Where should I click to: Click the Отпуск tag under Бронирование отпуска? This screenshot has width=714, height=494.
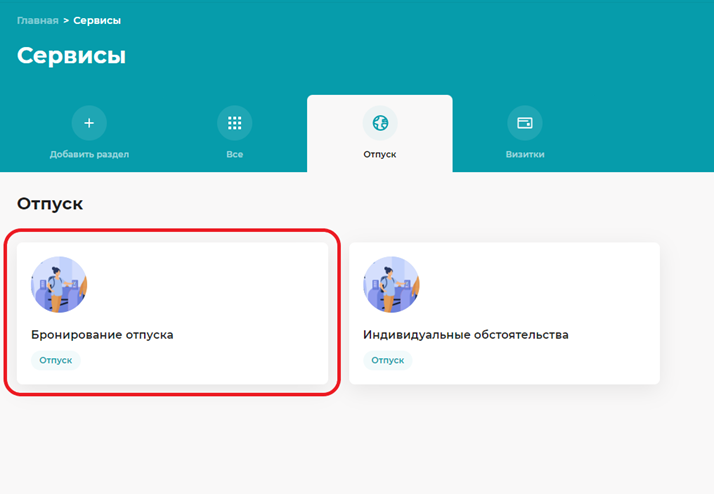[56, 360]
